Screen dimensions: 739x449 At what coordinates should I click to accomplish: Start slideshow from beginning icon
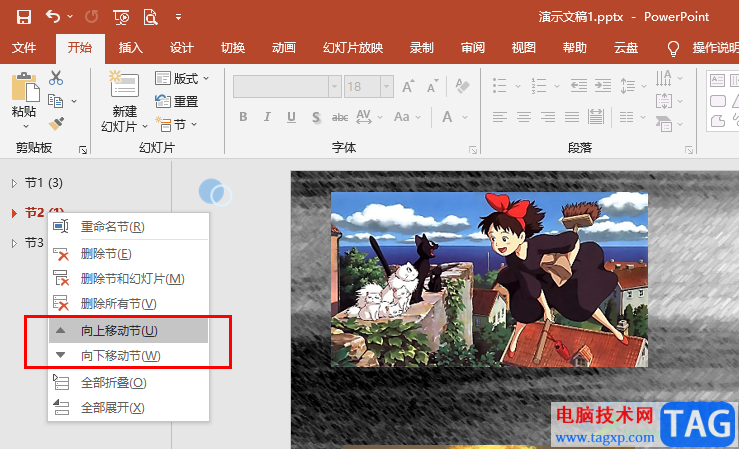[121, 17]
